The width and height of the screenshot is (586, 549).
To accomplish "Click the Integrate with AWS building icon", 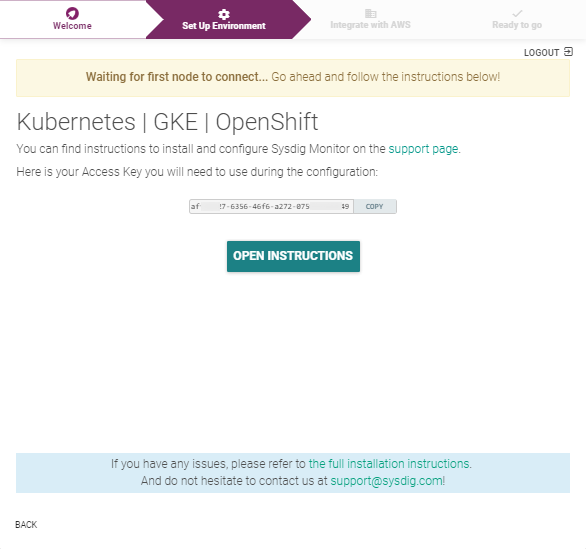I will coord(370,13).
